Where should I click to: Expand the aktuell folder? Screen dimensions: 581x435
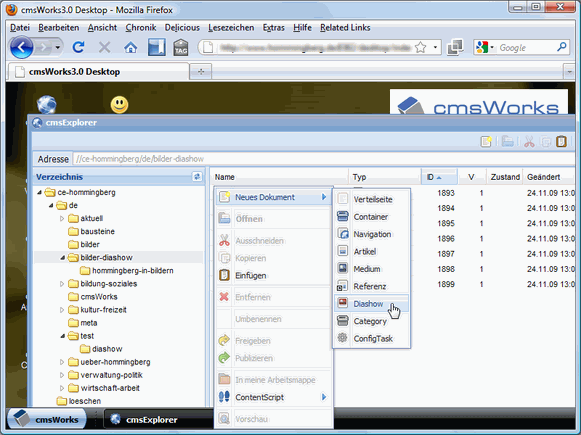click(62, 218)
